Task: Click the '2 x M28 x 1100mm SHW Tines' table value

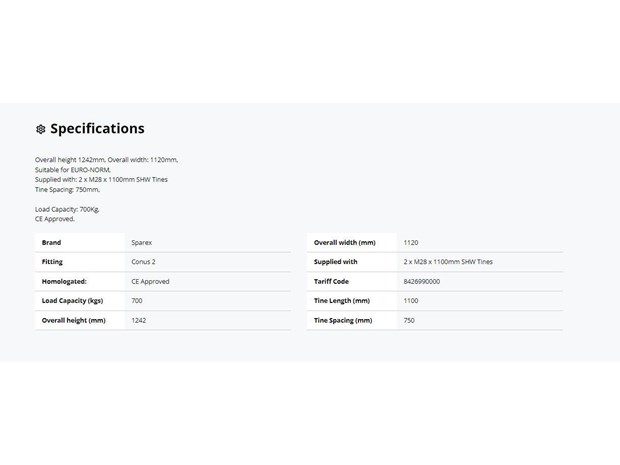Action: (x=448, y=262)
